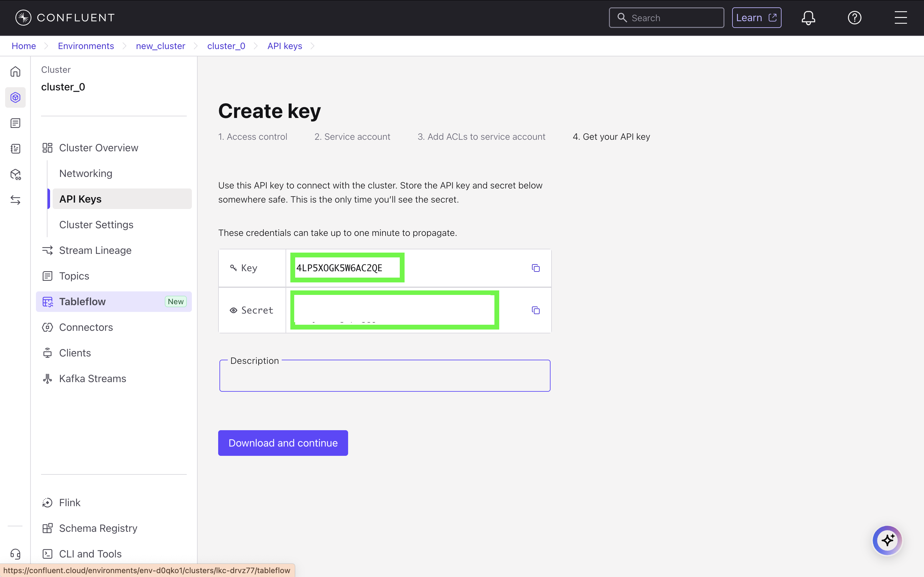Navigate to Environments via the breadcrumb
The image size is (924, 577).
86,46
